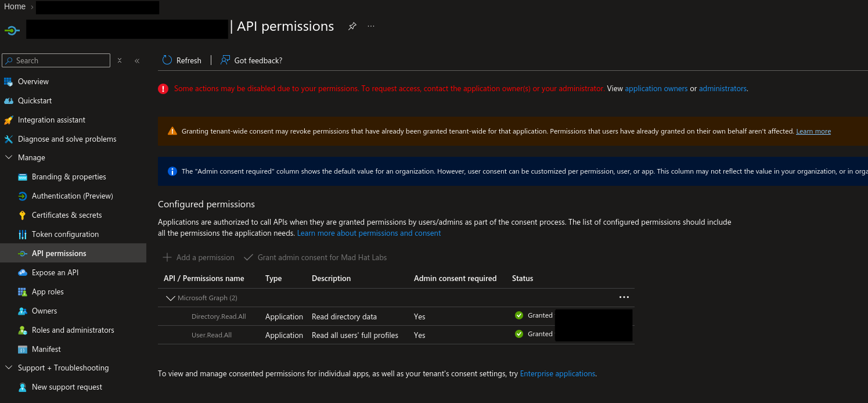
Task: Collapse the sidebar with double-chevron icon
Action: [x=137, y=60]
